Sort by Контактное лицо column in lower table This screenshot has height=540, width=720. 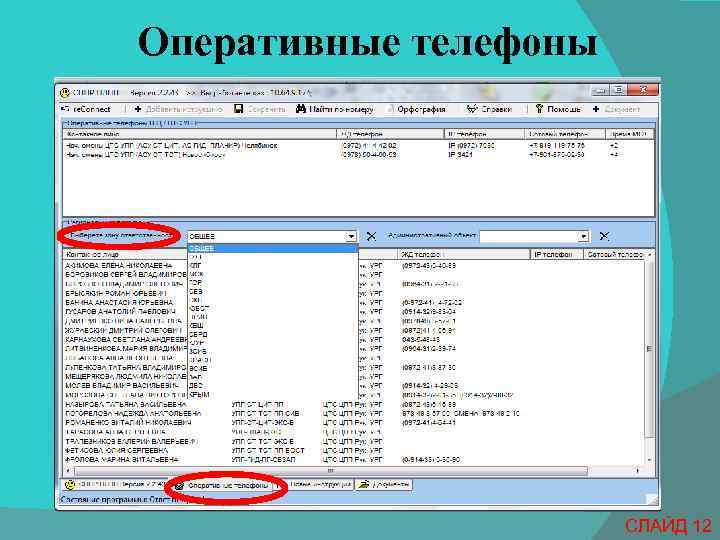coord(125,254)
